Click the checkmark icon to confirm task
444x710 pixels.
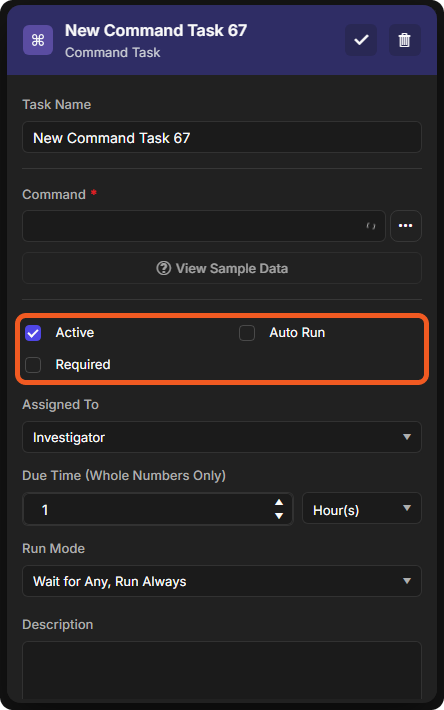361,40
